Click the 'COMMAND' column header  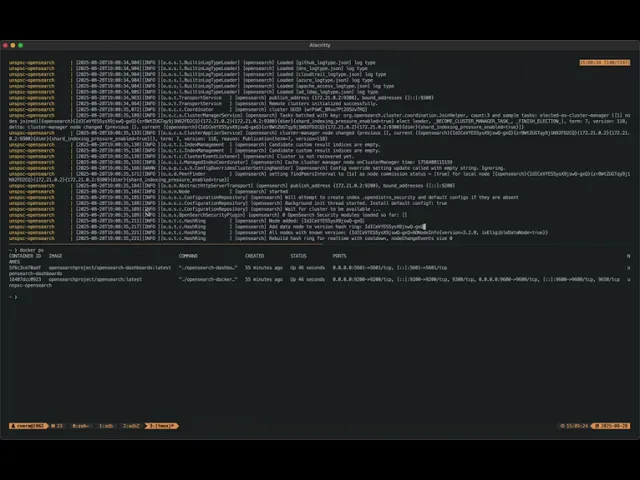(188, 256)
